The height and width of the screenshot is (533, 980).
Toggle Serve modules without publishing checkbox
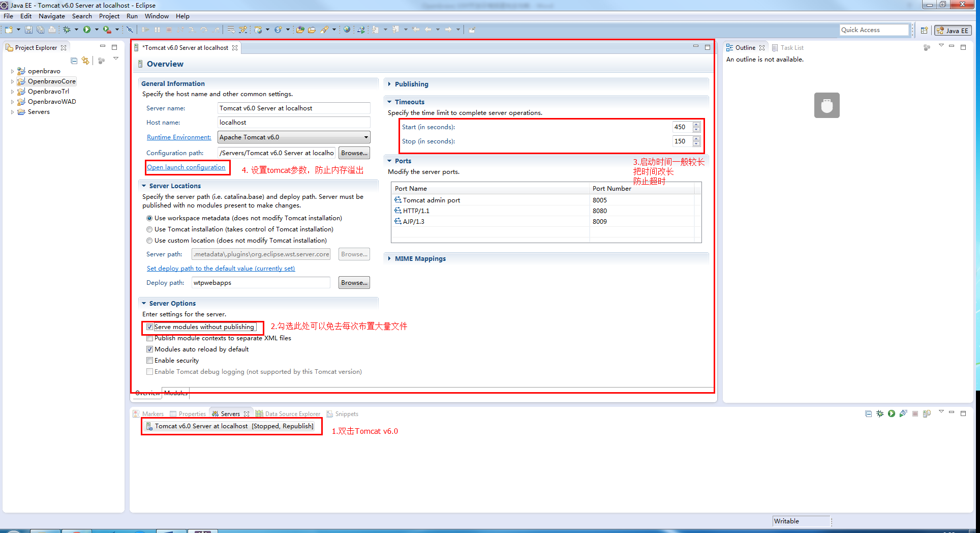(x=149, y=327)
